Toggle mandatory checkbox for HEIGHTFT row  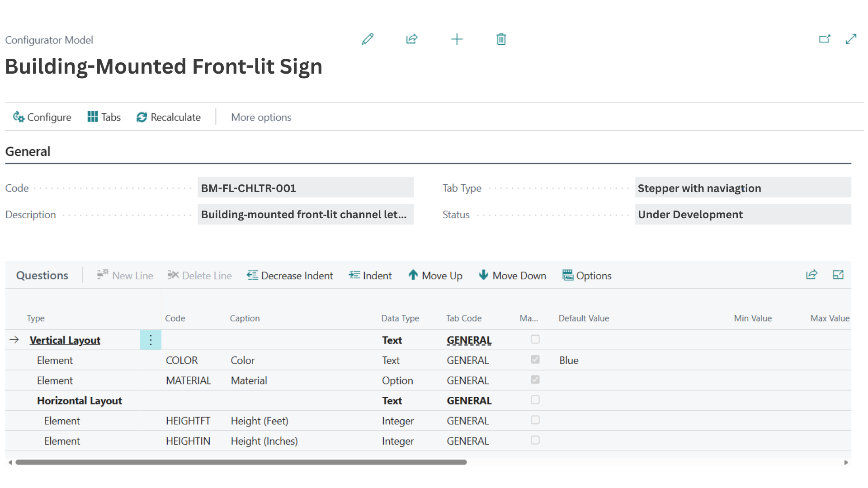pyautogui.click(x=535, y=420)
